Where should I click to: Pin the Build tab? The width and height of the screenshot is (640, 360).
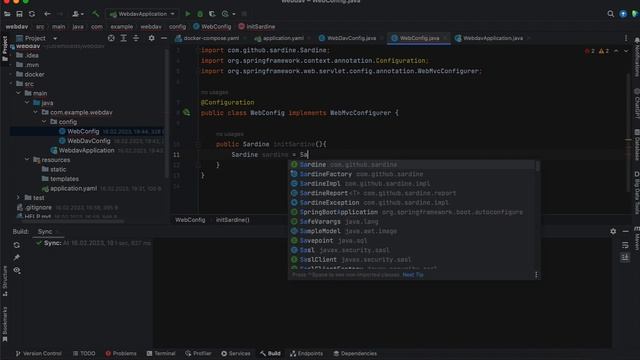pyautogui.click(x=17, y=258)
